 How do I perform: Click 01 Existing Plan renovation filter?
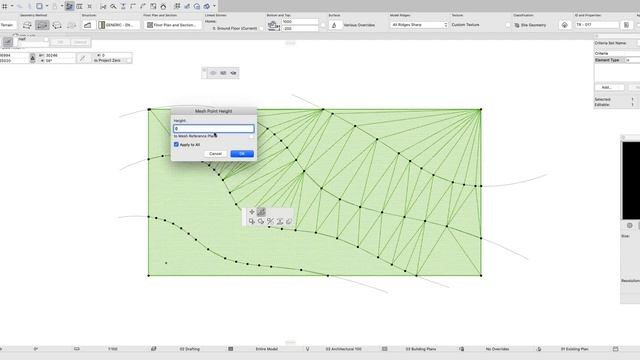pos(575,349)
